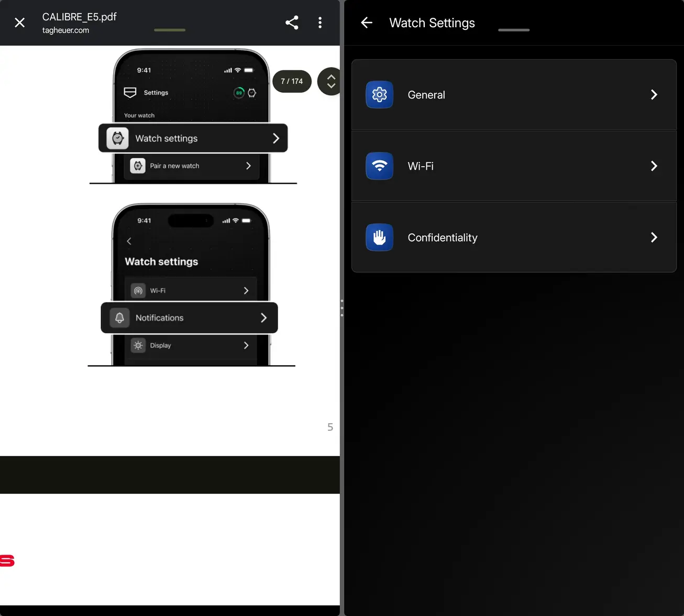
Task: Tap the Wi-Fi icon in Watch Settings
Action: click(x=379, y=166)
